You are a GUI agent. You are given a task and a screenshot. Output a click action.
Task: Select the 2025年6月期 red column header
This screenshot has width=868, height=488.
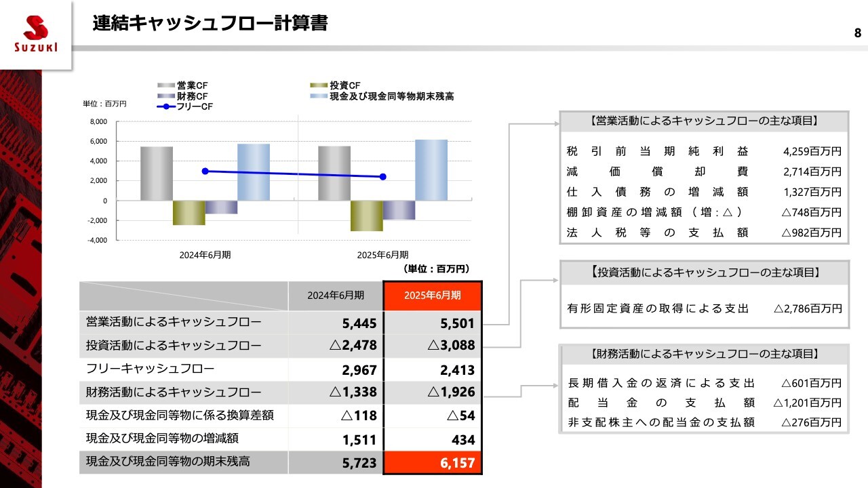click(x=433, y=296)
